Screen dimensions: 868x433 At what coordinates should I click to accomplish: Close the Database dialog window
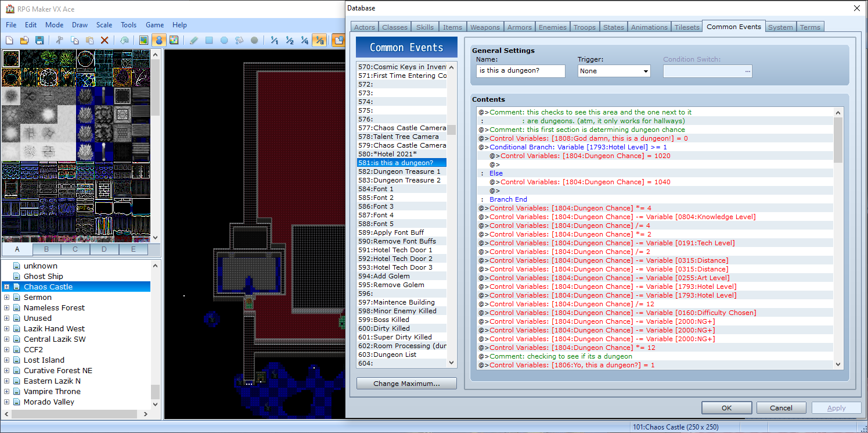pos(856,8)
